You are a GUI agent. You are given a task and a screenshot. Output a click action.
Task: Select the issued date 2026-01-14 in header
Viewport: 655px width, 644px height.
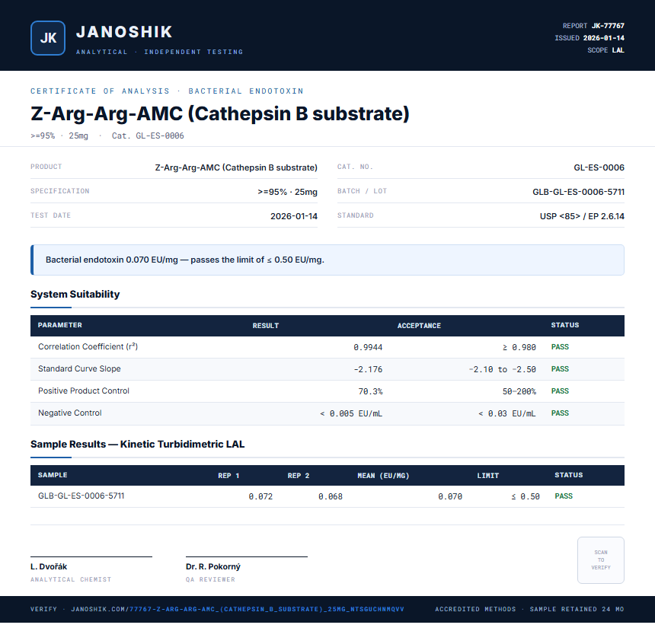coord(604,38)
